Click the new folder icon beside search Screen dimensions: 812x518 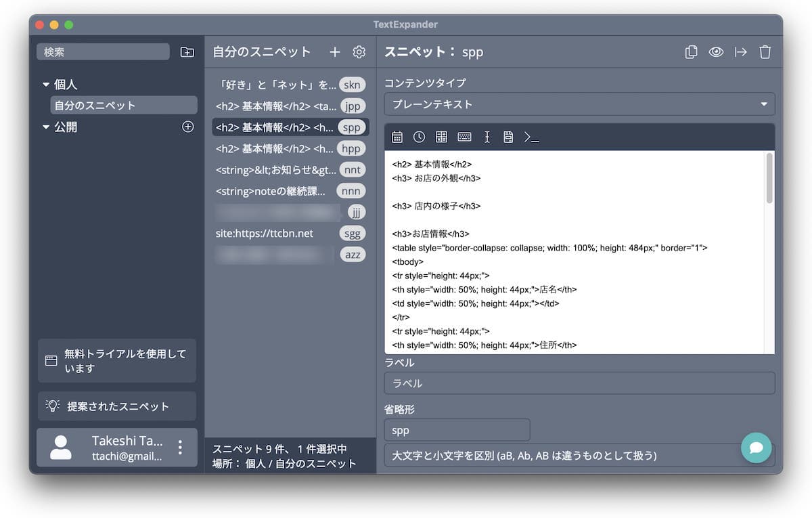187,52
